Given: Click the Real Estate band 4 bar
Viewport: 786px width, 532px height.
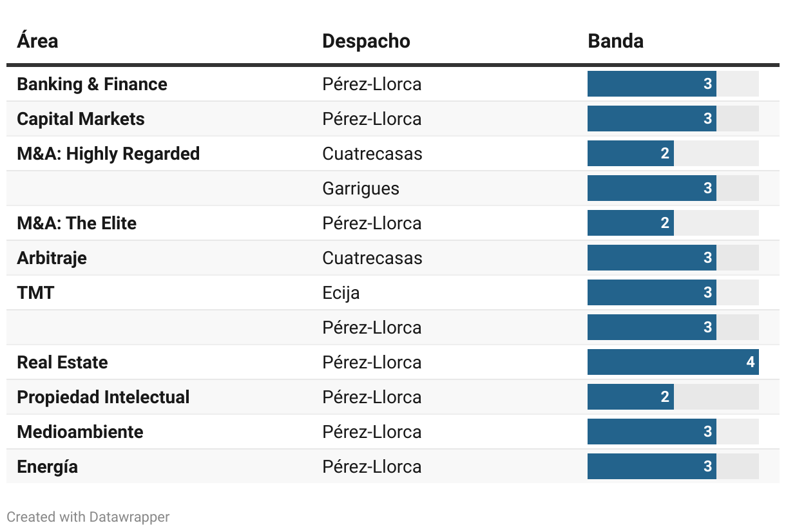Looking at the screenshot, I should tap(673, 363).
